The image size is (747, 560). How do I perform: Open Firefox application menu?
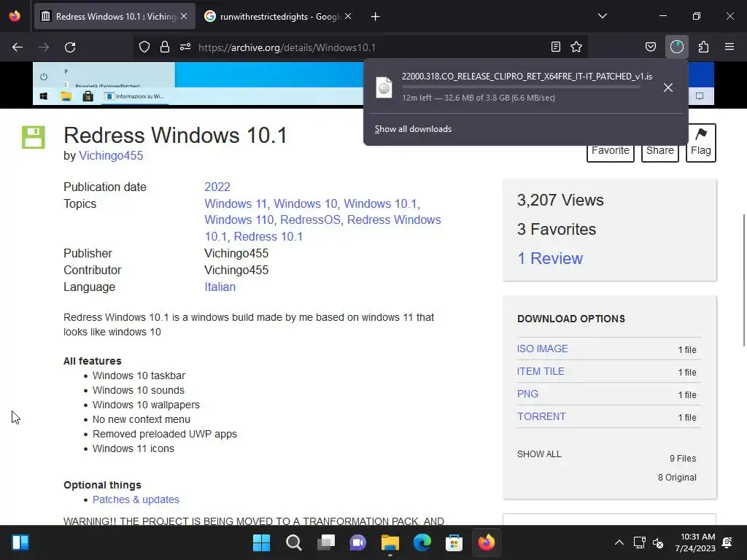coord(729,47)
